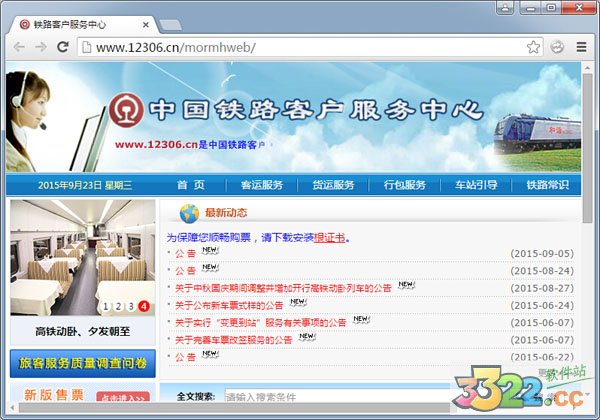Select slideshow image number 1
Image resolution: width=600 pixels, height=420 pixels.
[106, 306]
